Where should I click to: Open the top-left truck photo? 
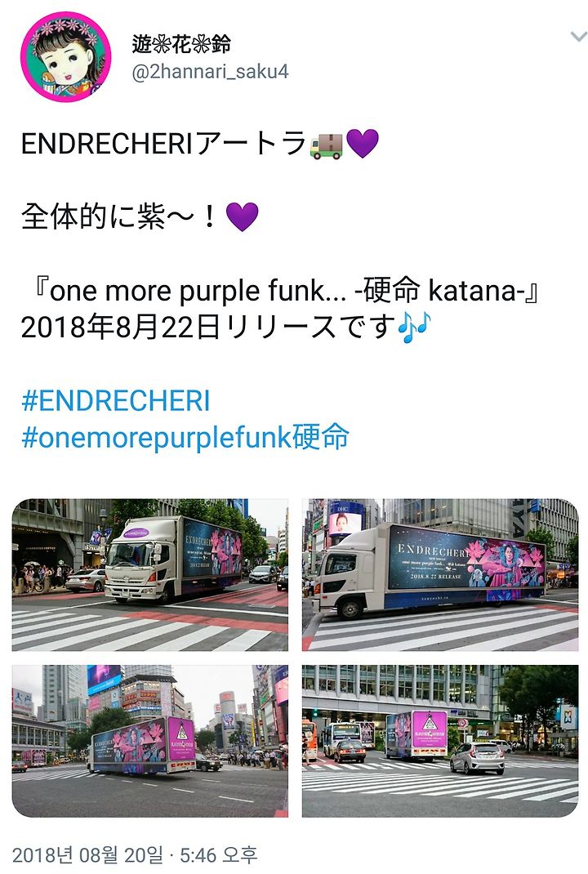coord(150,575)
